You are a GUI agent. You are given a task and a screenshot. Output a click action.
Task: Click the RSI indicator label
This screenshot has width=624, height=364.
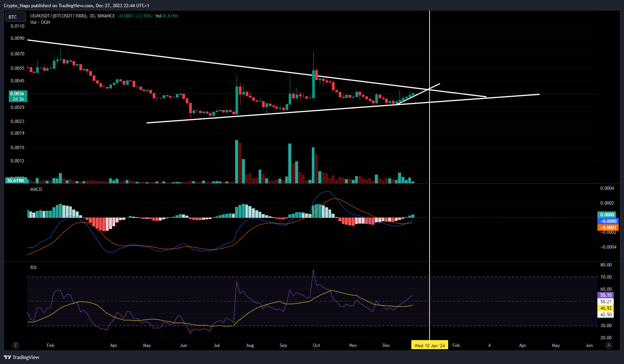[33, 267]
